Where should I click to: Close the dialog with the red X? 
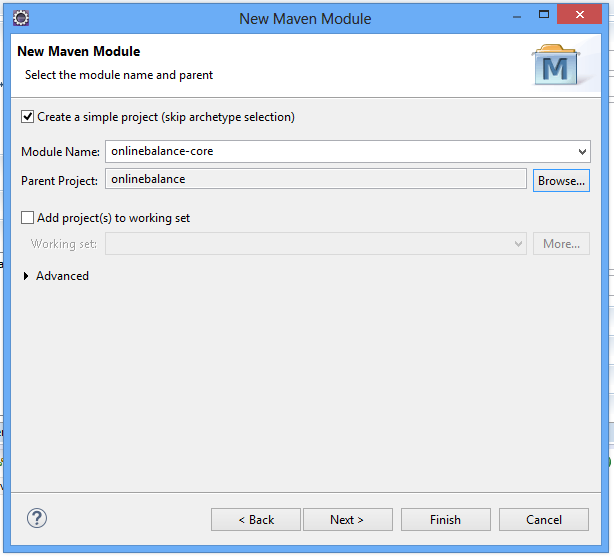click(580, 15)
